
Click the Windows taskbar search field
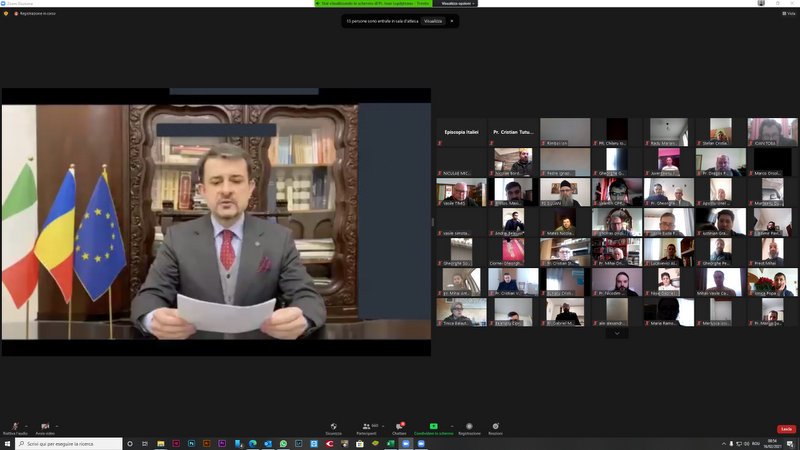pyautogui.click(x=65, y=443)
